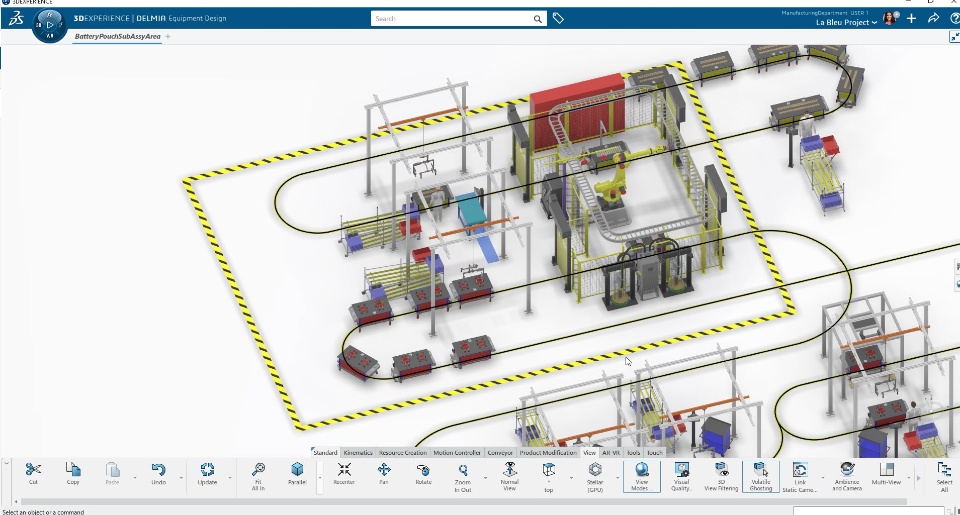960x515 pixels.
Task: Open Visual Quality settings
Action: tap(681, 476)
